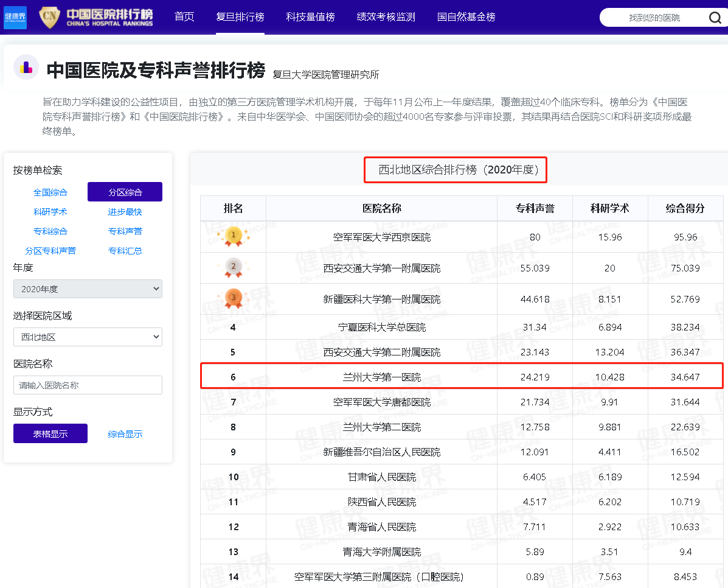The height and width of the screenshot is (588, 728).
Task: Click the 95.96 composite score cell
Action: pos(685,237)
